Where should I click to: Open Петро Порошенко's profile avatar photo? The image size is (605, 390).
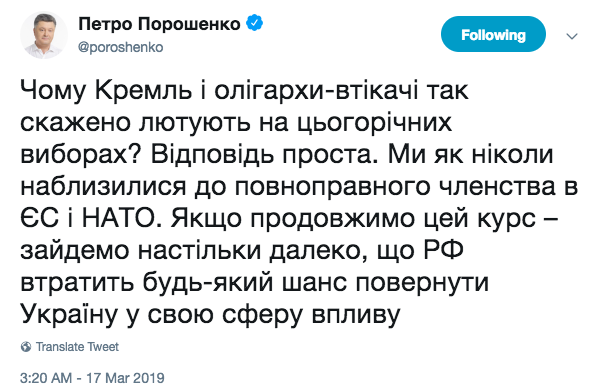43,35
